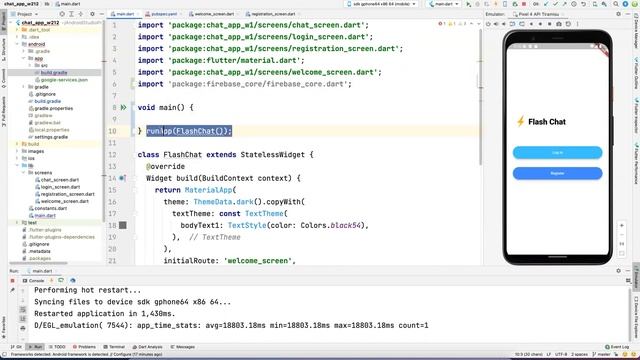Screen dimensions: 640x360
Task: Open Terminal tool window tab
Action: (x=114, y=347)
